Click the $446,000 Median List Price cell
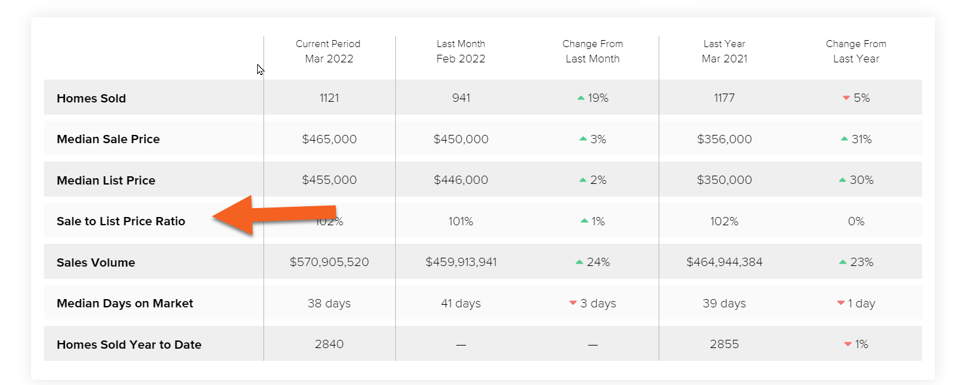This screenshot has height=385, width=980. (x=461, y=180)
